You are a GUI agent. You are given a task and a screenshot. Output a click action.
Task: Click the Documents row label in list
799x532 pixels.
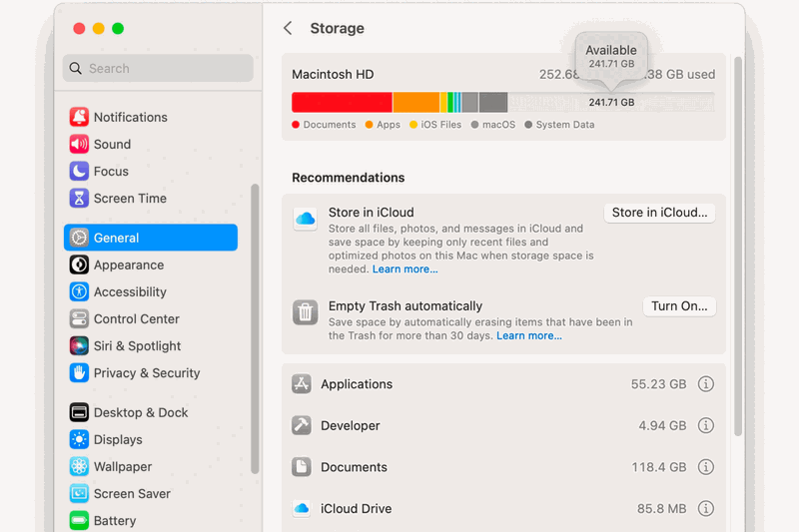354,467
